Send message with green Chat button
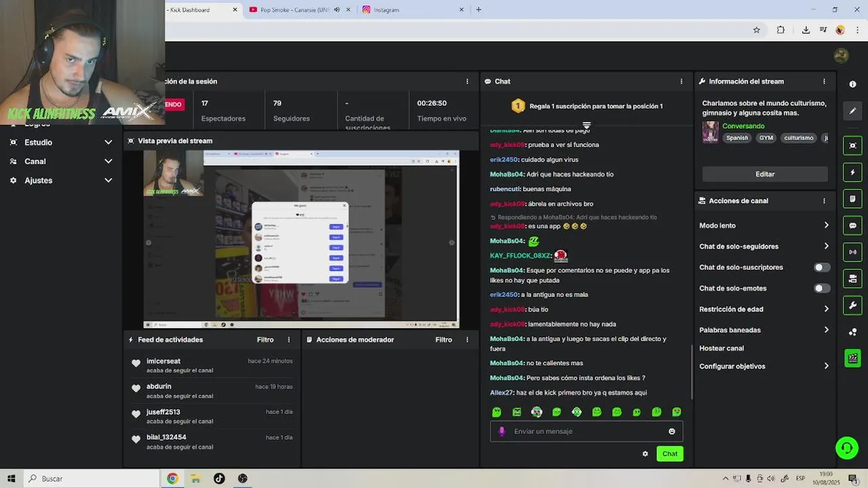 pos(670,453)
